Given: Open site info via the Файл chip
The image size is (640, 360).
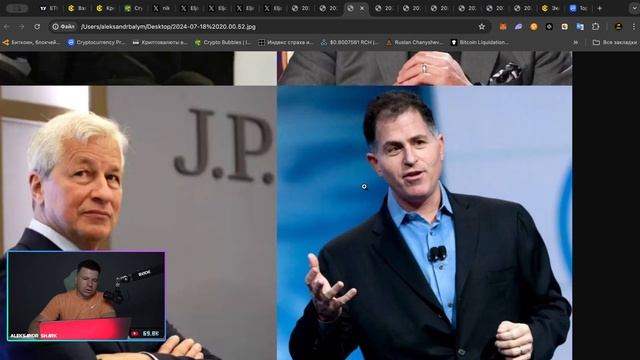Looking at the screenshot, I should [63, 27].
